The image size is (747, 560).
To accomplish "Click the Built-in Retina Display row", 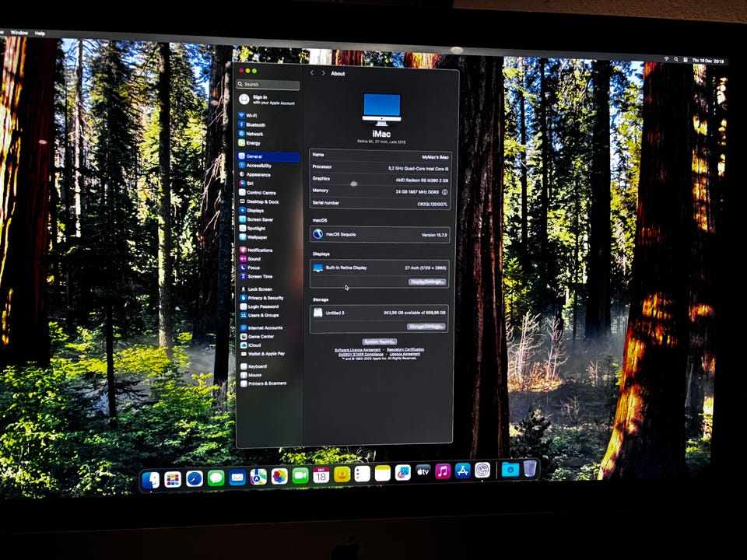I will point(380,268).
